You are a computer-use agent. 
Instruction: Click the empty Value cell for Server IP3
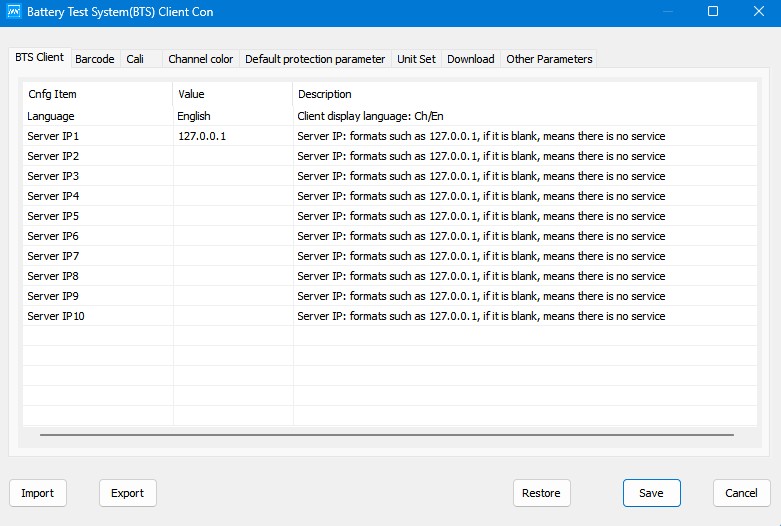pos(233,176)
